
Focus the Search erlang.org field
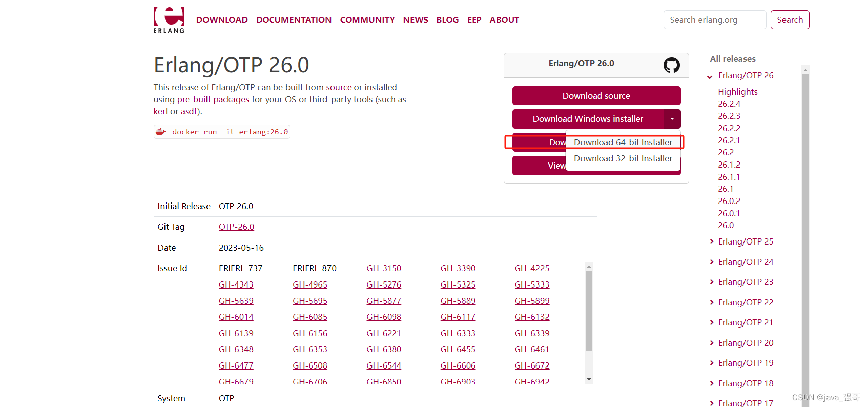point(715,20)
